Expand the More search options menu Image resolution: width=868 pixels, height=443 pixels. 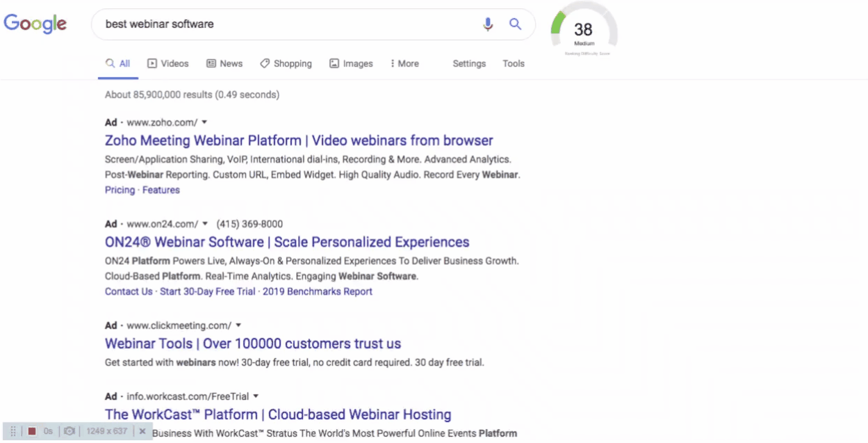tap(404, 63)
